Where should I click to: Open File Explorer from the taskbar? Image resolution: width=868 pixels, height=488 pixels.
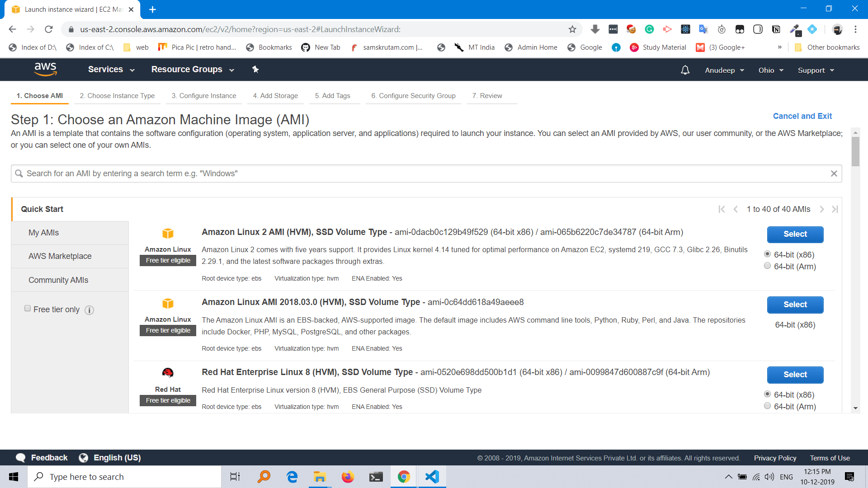point(320,477)
